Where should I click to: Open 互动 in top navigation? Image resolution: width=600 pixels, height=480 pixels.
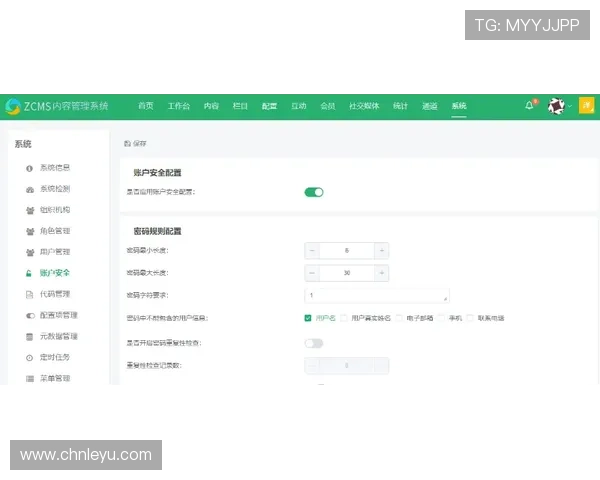(x=298, y=106)
